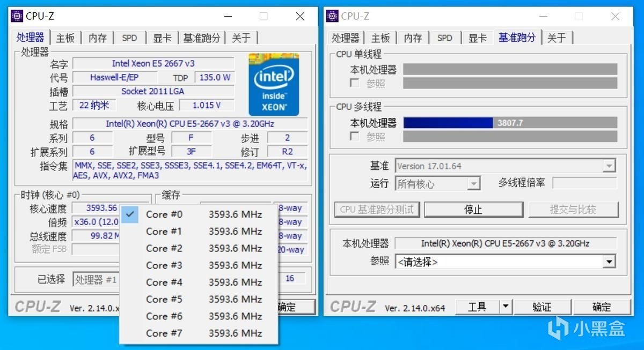Enable 参照 checkbox under CPU 单线程
Viewport: 644px width, 350px height.
(355, 83)
